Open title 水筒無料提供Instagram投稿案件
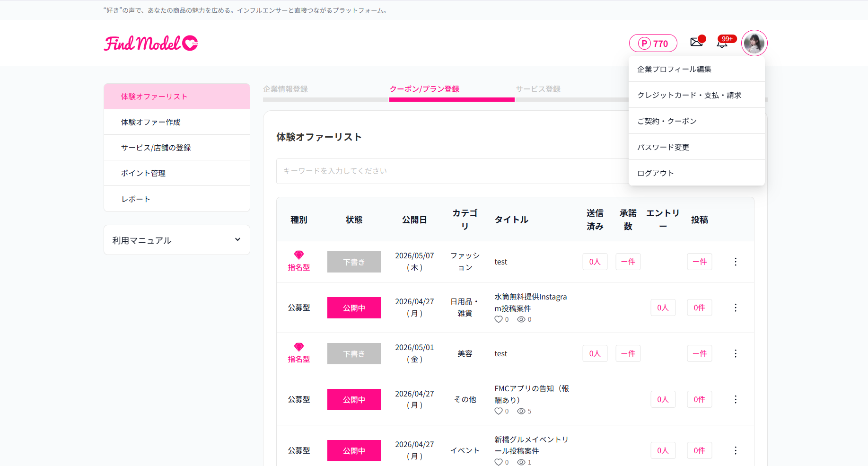This screenshot has width=868, height=466. coord(531,302)
